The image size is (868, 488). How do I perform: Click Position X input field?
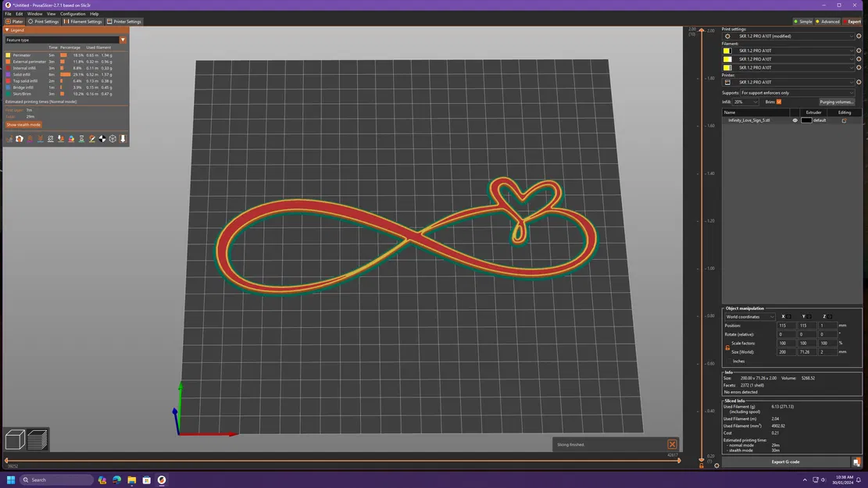pyautogui.click(x=787, y=326)
